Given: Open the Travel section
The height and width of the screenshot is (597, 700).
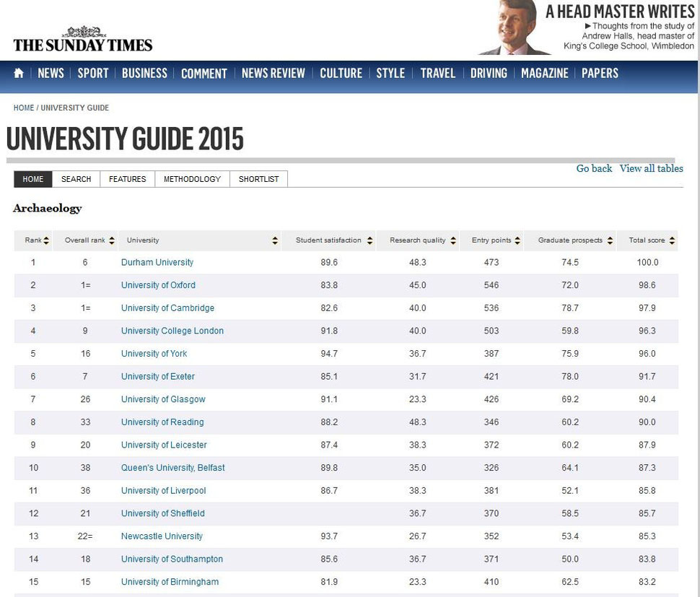Looking at the screenshot, I should pyautogui.click(x=437, y=73).
